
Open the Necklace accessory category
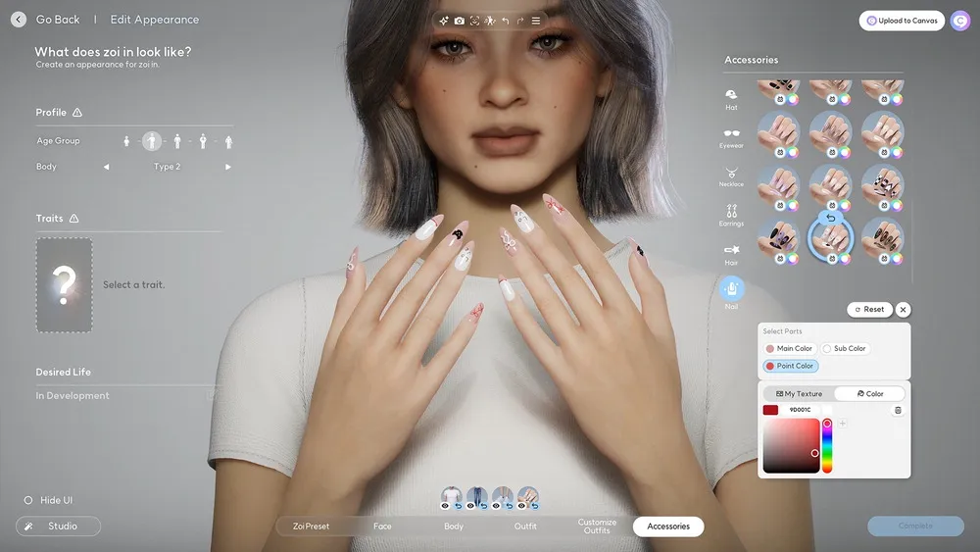coord(731,176)
